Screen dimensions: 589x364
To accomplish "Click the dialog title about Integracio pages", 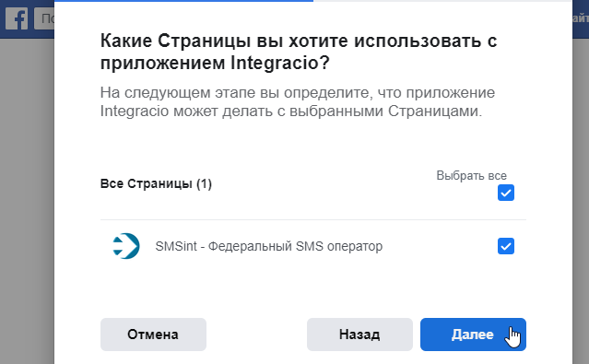I will pos(299,52).
